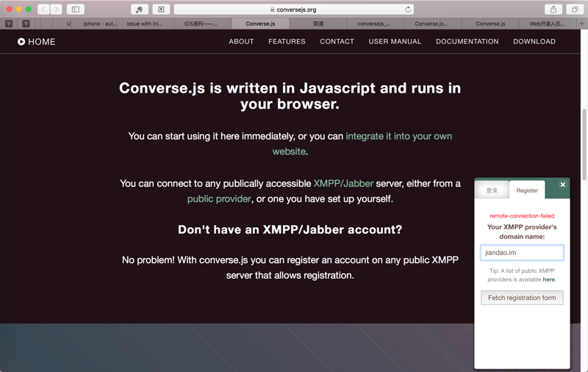
Task: Open the DOCUMENTATION nav link
Action: pyautogui.click(x=467, y=42)
